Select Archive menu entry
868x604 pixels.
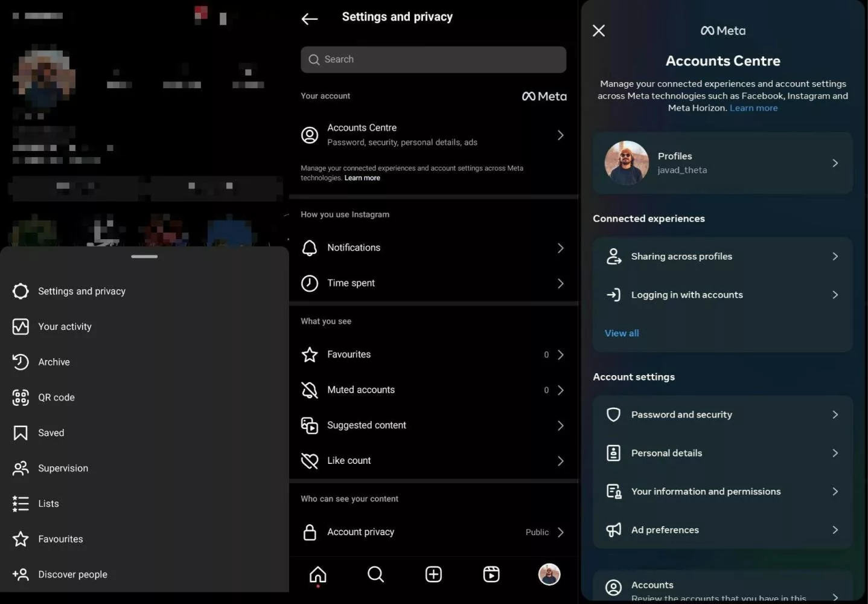[x=144, y=362]
